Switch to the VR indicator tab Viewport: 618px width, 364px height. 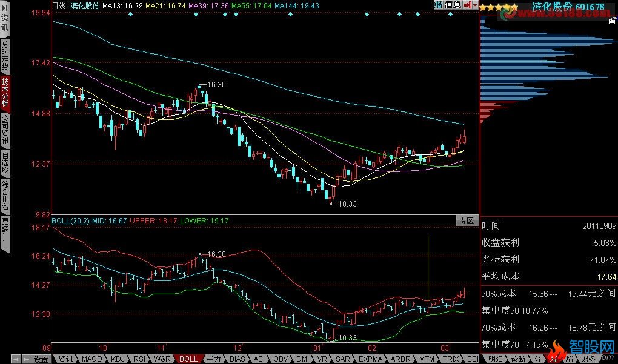(322, 359)
